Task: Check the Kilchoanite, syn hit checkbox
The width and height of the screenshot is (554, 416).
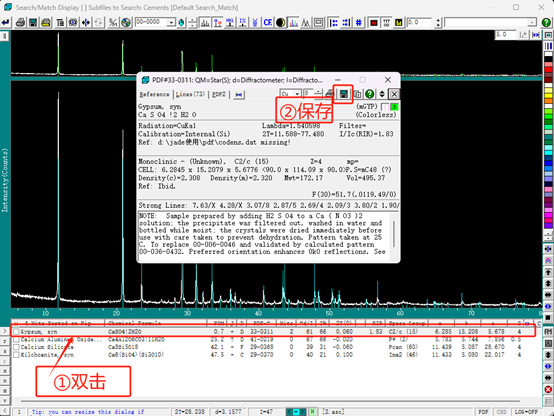Action: tap(16, 355)
